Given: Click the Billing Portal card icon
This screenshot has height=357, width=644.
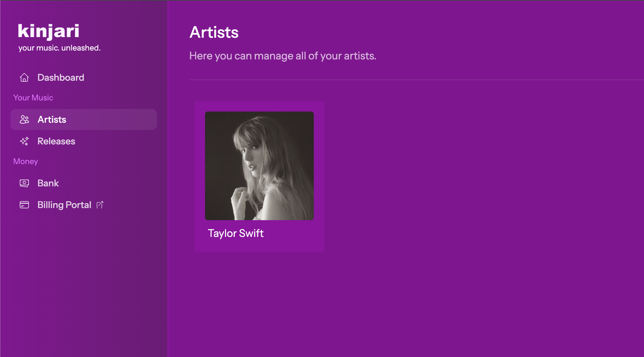Looking at the screenshot, I should click(24, 205).
